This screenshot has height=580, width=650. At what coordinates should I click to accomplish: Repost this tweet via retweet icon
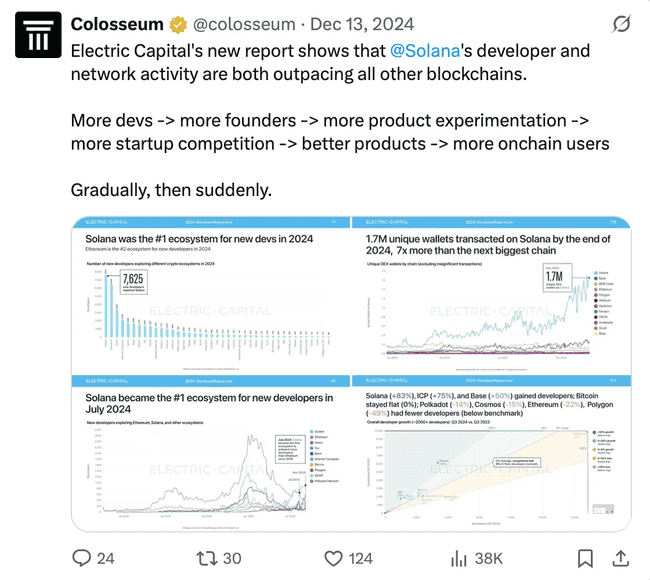point(207,557)
